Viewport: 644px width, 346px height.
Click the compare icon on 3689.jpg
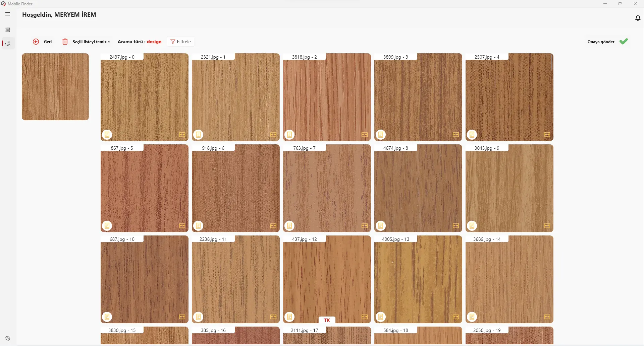[x=547, y=317]
